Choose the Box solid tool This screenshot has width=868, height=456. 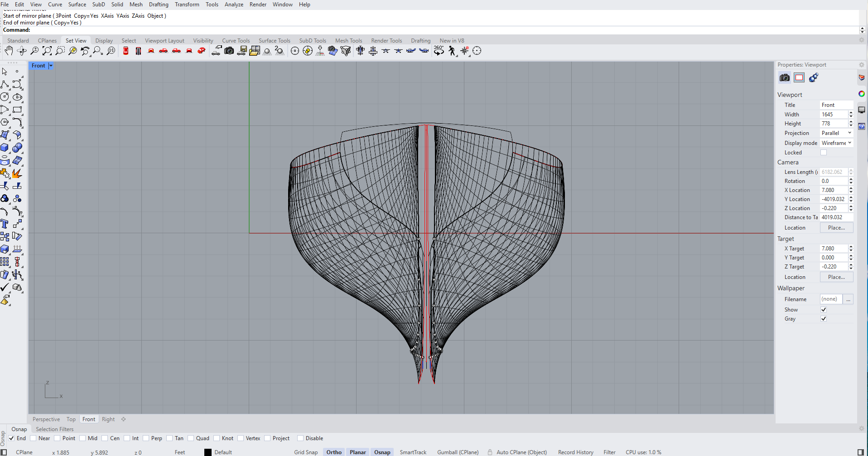point(5,148)
